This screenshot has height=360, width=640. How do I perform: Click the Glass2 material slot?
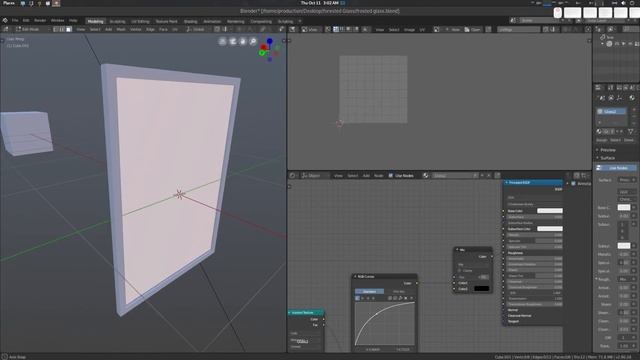pos(611,111)
